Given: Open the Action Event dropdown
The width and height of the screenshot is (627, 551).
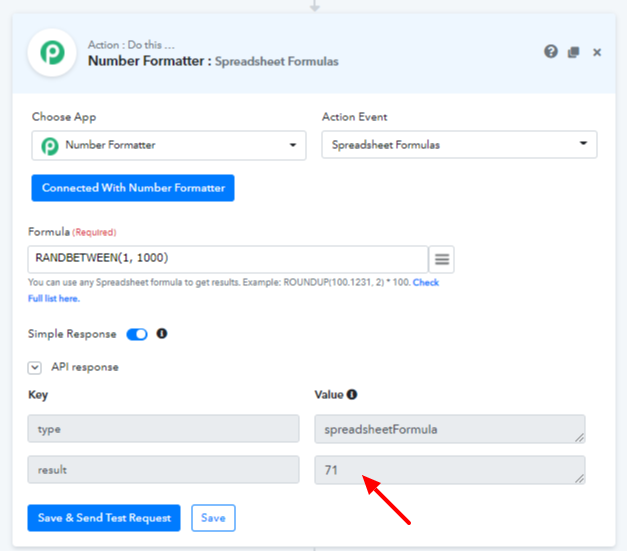Looking at the screenshot, I should point(459,144).
